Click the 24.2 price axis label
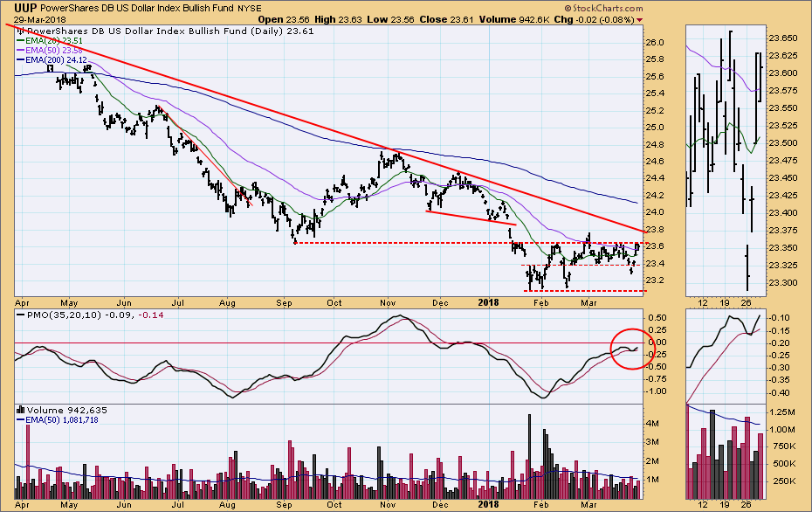 coord(655,196)
